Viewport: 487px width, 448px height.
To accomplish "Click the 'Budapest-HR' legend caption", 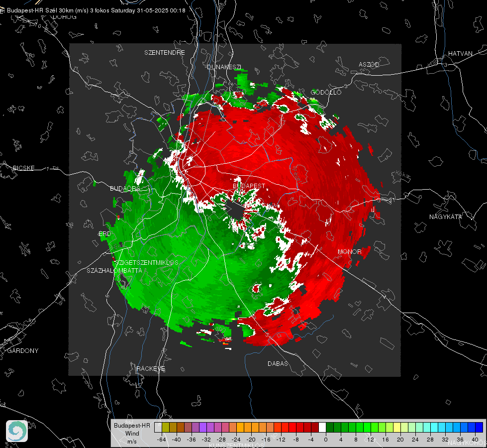I will click(132, 425).
